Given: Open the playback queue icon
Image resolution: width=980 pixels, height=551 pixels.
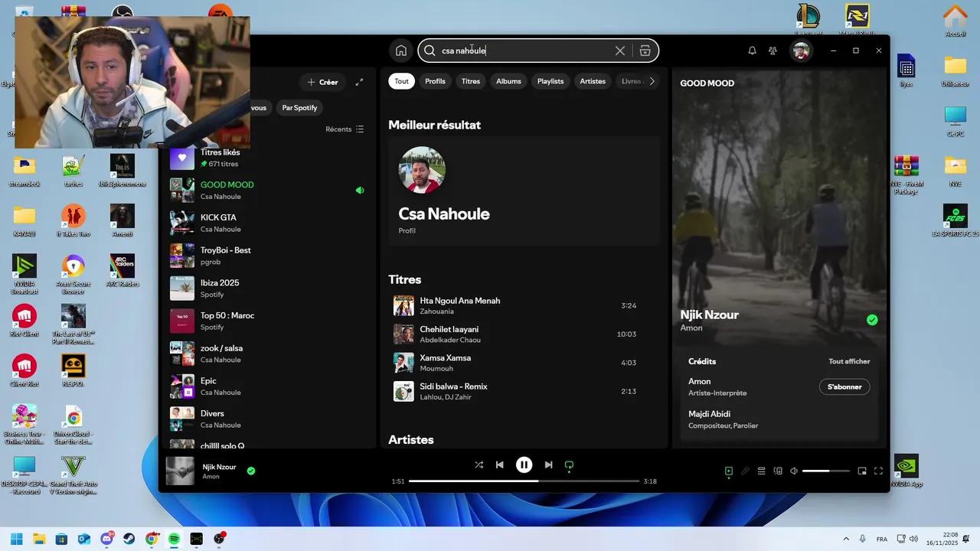Looking at the screenshot, I should pos(761,471).
